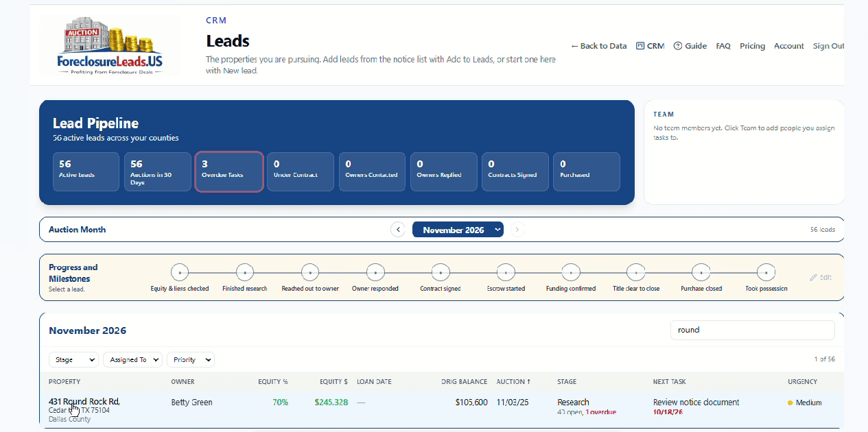Sort by the NEXT TASK column header
Screen dimensions: 868x432
[x=669, y=382]
